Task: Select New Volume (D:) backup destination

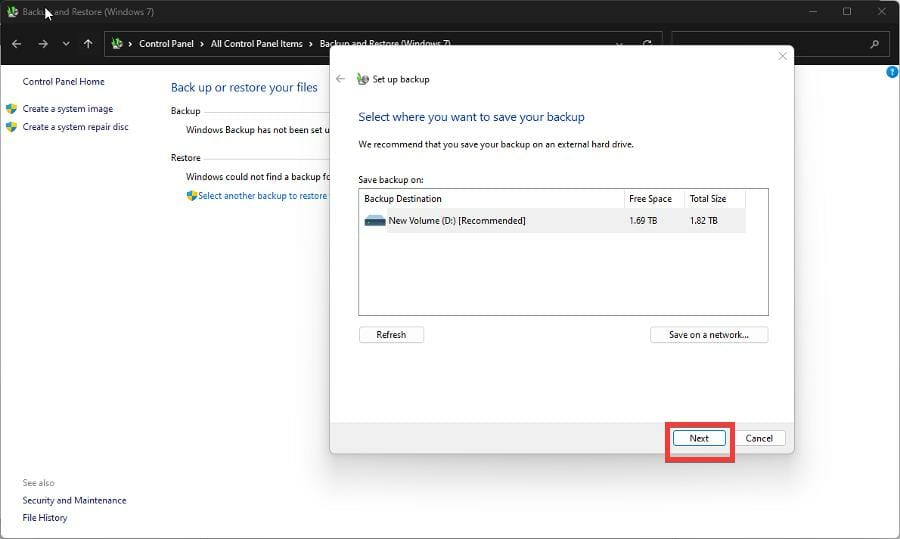Action: [x=456, y=221]
